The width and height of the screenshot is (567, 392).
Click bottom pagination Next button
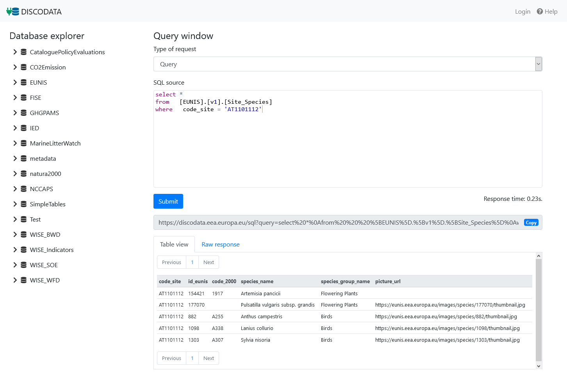(209, 358)
